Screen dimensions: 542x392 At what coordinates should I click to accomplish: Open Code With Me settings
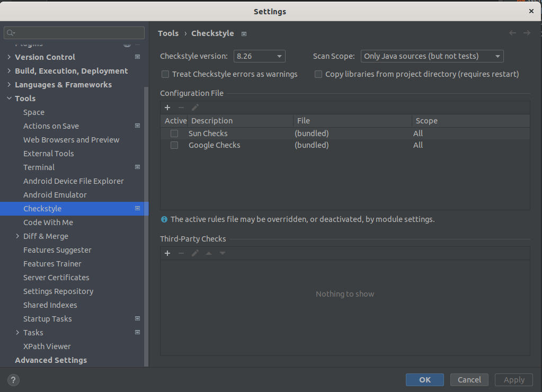48,222
